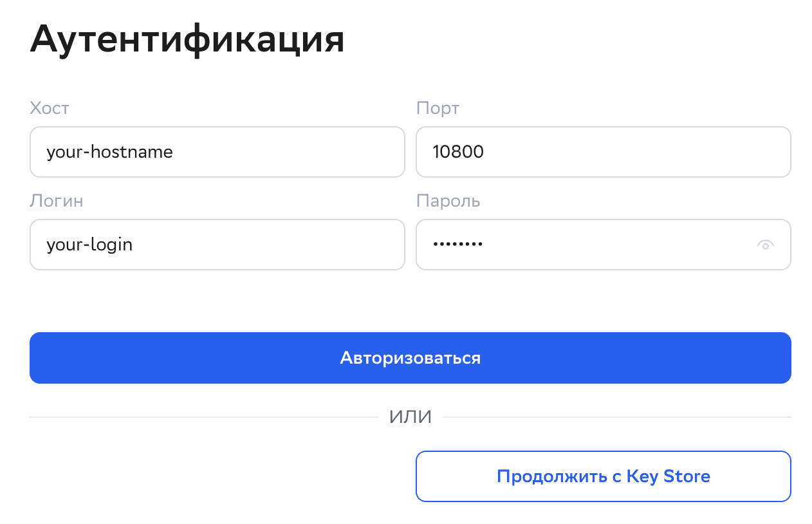This screenshot has height=524, width=812.
Task: Click the Логин field label
Action: (57, 201)
